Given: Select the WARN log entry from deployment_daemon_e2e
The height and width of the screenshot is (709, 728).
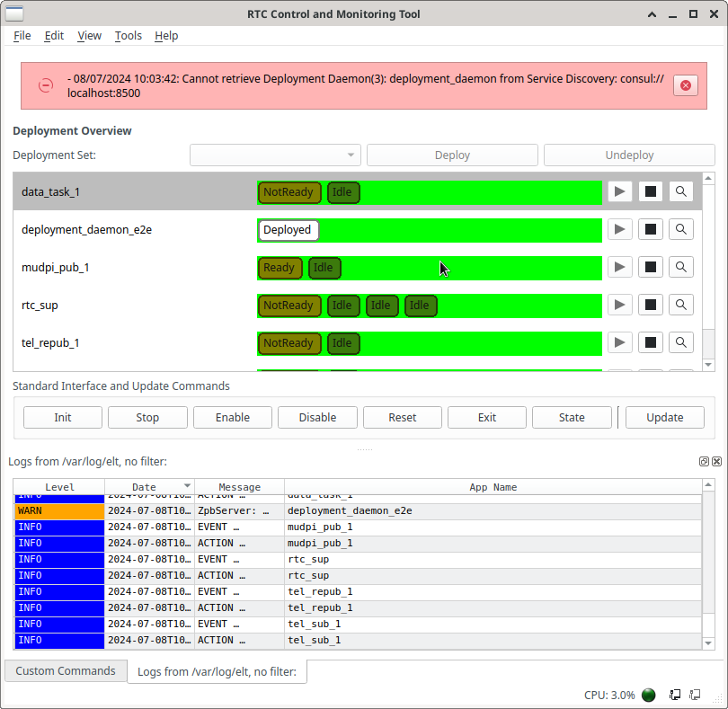Looking at the screenshot, I should coord(270,510).
